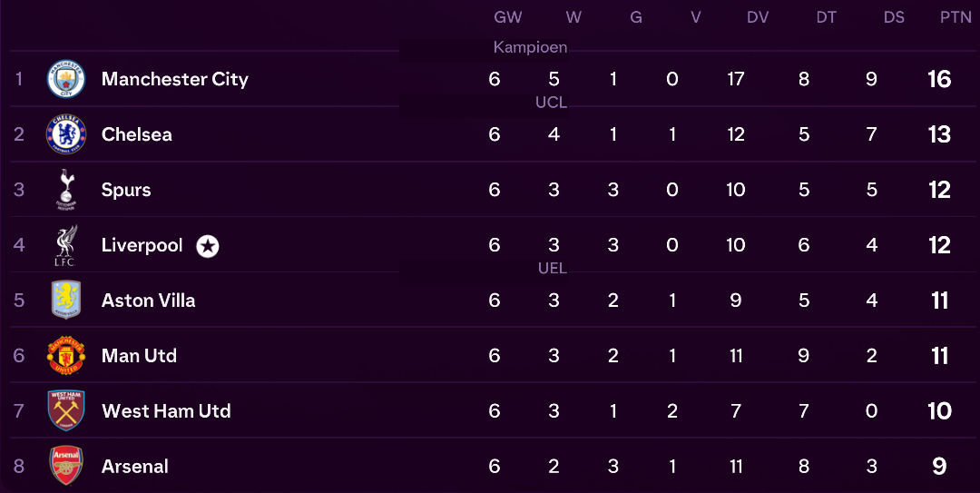Image resolution: width=980 pixels, height=493 pixels.
Task: Select the West Ham Utd name
Action: point(166,411)
